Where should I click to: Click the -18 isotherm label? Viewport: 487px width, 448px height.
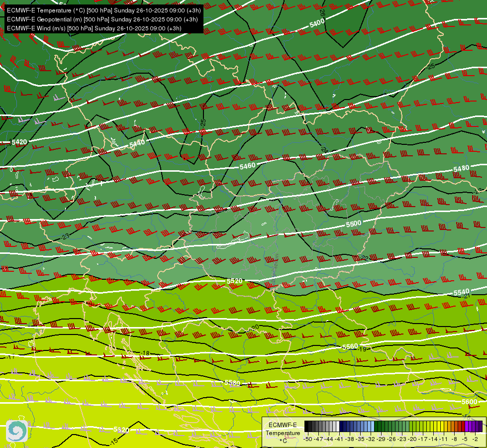pos(145,353)
